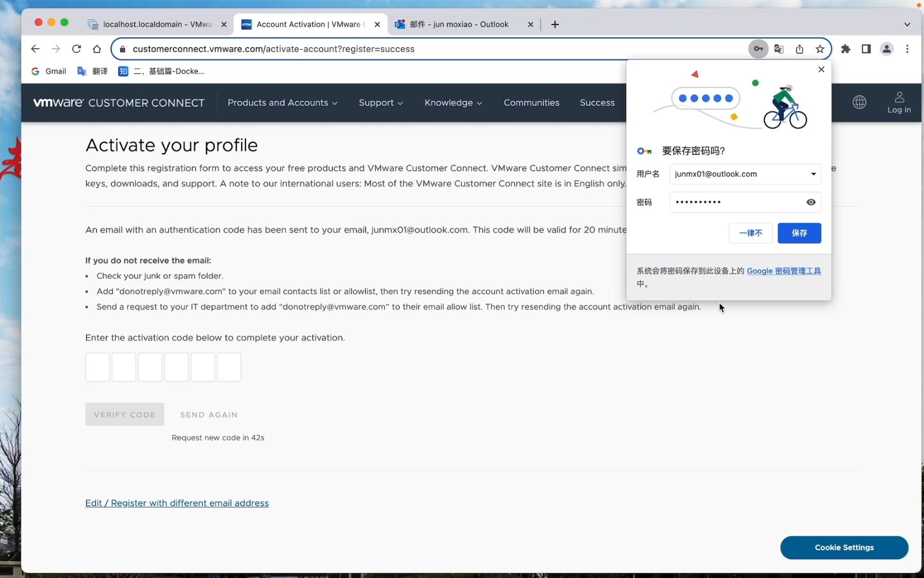This screenshot has height=578, width=924.
Task: Click the key password manager icon
Action: point(758,49)
